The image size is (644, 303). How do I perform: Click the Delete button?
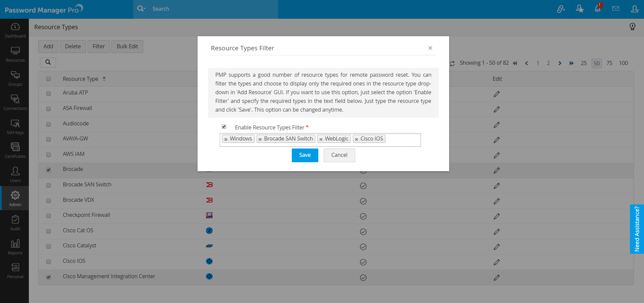[x=73, y=47]
